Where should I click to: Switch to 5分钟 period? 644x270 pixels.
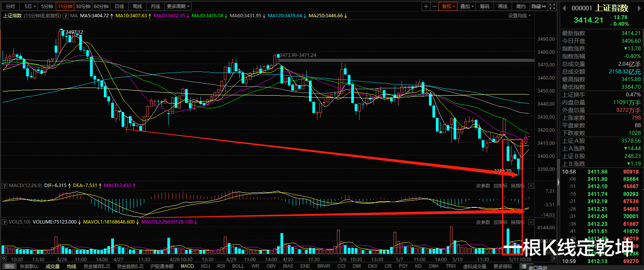47,7
